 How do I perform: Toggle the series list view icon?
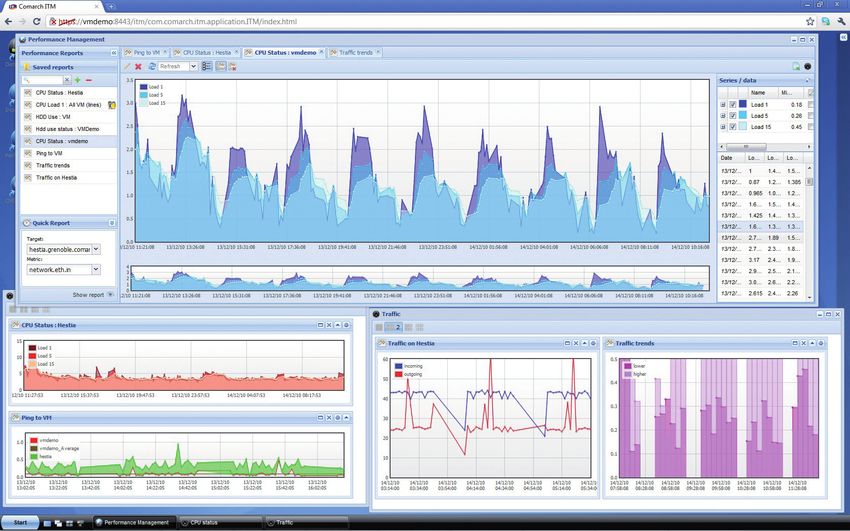coord(207,66)
